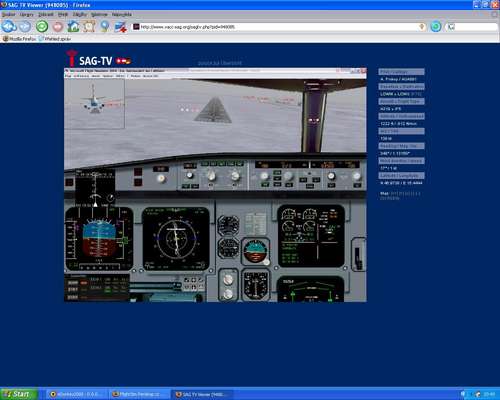Click the feed icon inside address bar
This screenshot has height=400, width=500.
pyautogui.click(x=422, y=27)
